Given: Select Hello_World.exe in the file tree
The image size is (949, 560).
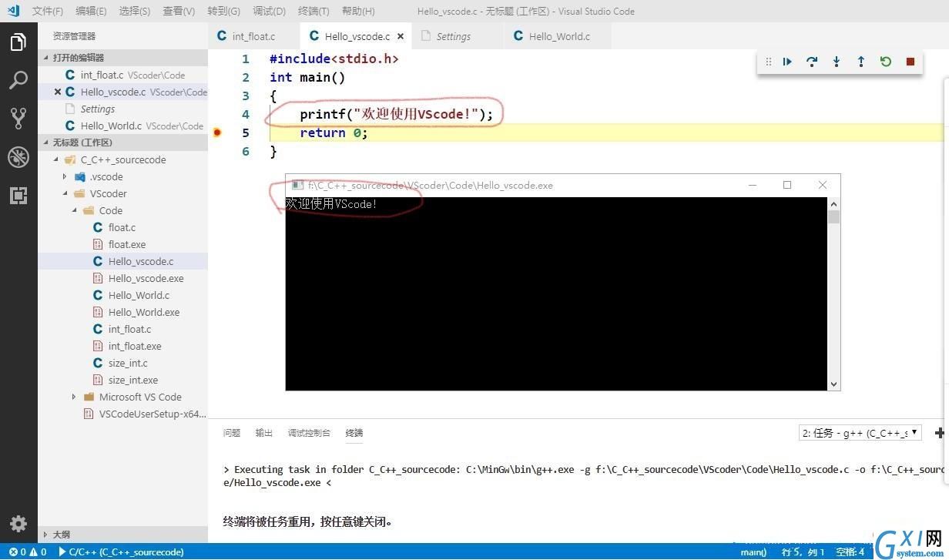Looking at the screenshot, I should (x=144, y=312).
